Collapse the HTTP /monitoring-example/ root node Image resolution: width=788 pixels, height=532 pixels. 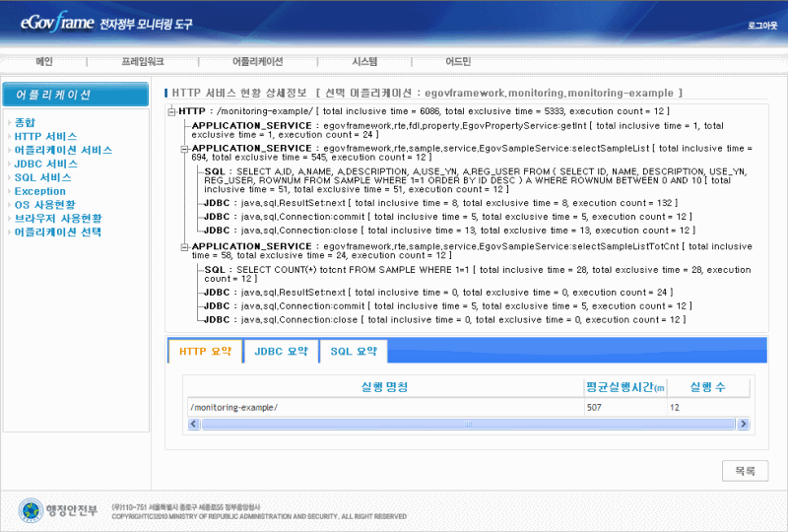click(x=172, y=111)
